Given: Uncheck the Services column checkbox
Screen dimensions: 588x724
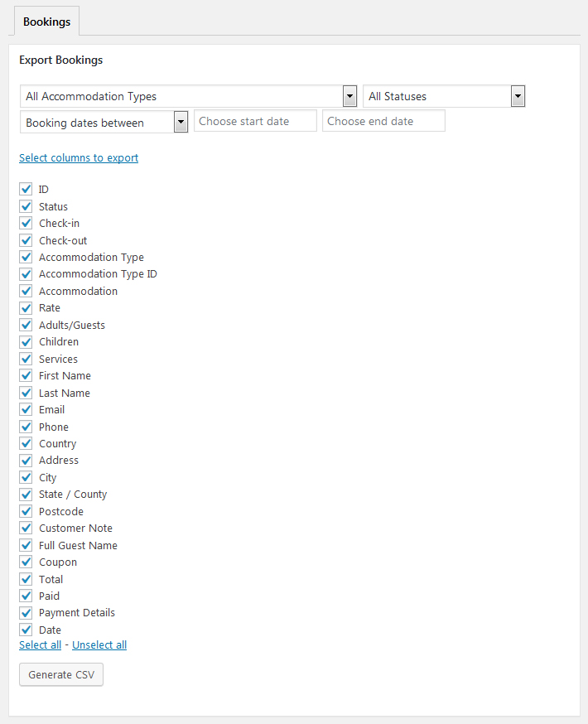Looking at the screenshot, I should click(26, 359).
